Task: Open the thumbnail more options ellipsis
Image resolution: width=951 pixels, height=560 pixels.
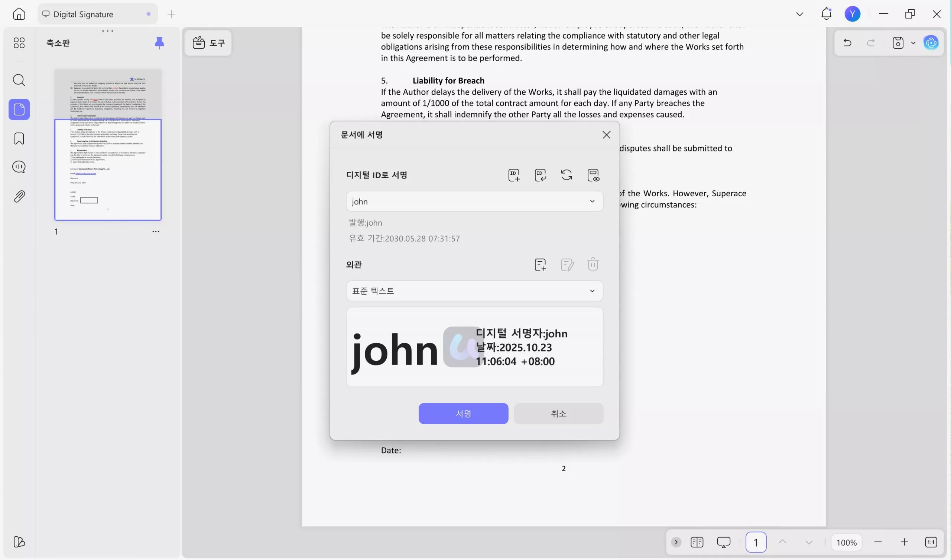Action: [156, 232]
